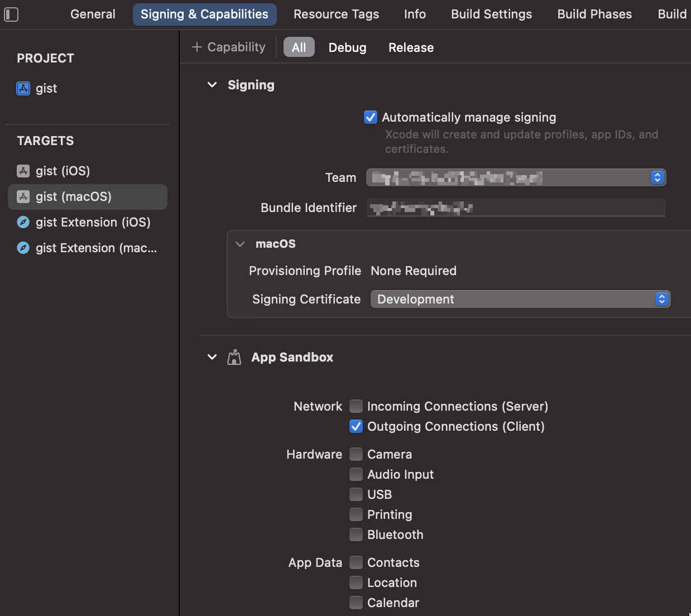
Task: Enable Location app data access
Action: pos(356,583)
